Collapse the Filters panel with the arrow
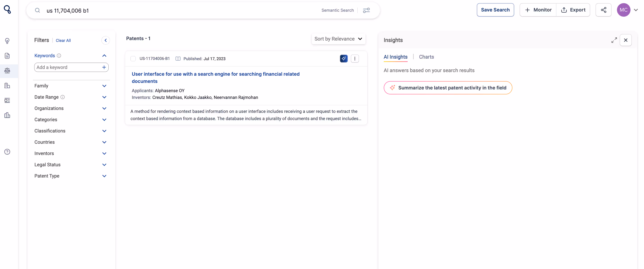Viewport: 644px width, 269px height. coord(105,40)
